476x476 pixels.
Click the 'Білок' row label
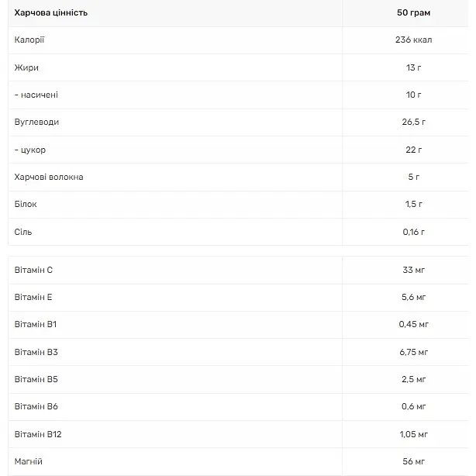pyautogui.click(x=26, y=204)
